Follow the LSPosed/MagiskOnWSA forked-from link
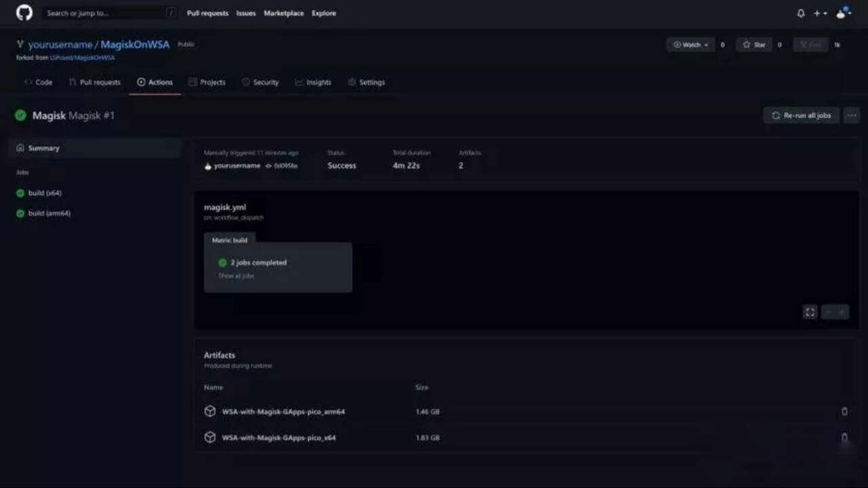The height and width of the screenshot is (488, 868). (82, 58)
